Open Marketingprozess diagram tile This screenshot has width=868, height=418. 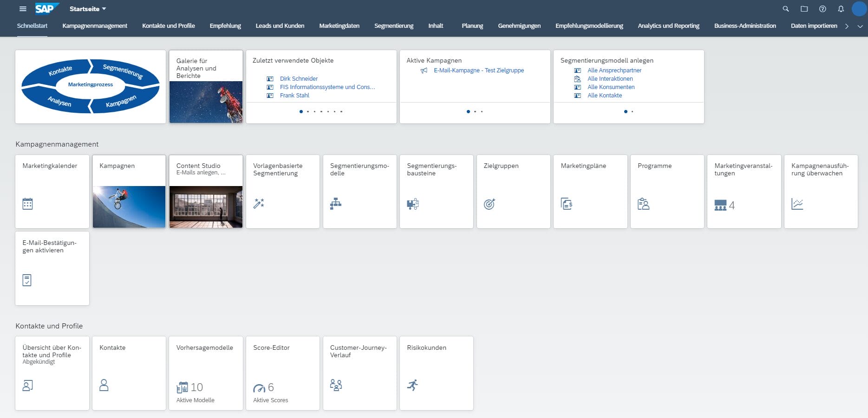(91, 87)
